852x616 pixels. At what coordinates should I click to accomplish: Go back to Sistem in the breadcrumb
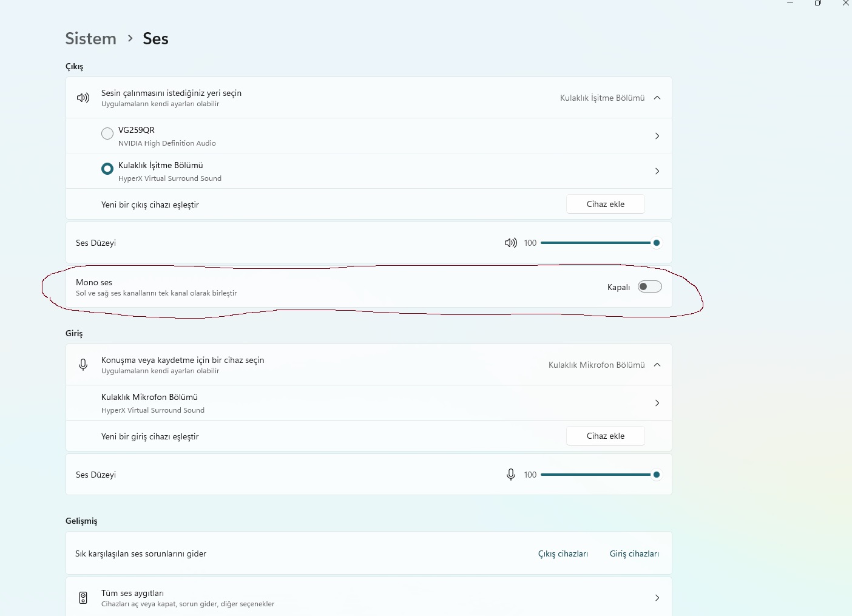pyautogui.click(x=91, y=39)
